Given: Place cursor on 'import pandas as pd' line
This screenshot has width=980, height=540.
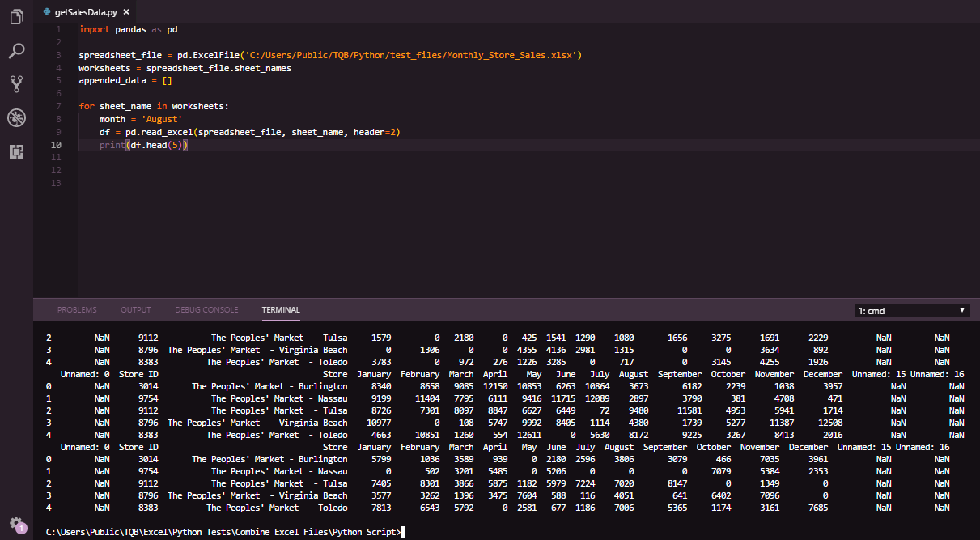Looking at the screenshot, I should (128, 29).
